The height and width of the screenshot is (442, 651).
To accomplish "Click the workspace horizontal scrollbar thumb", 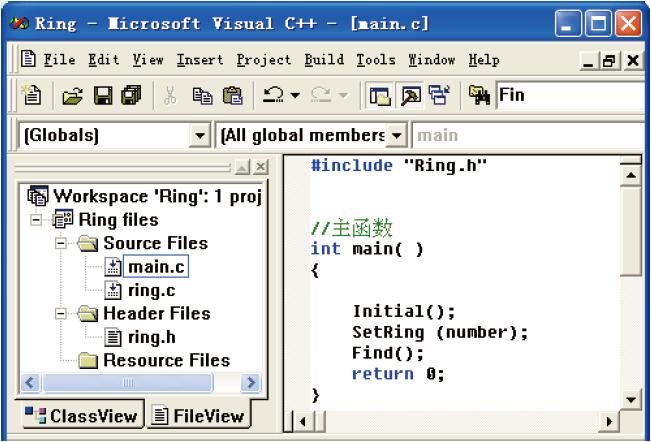I will (x=128, y=382).
